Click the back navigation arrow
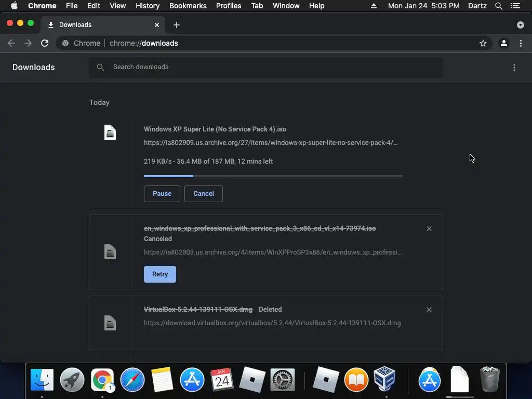 (x=11, y=43)
